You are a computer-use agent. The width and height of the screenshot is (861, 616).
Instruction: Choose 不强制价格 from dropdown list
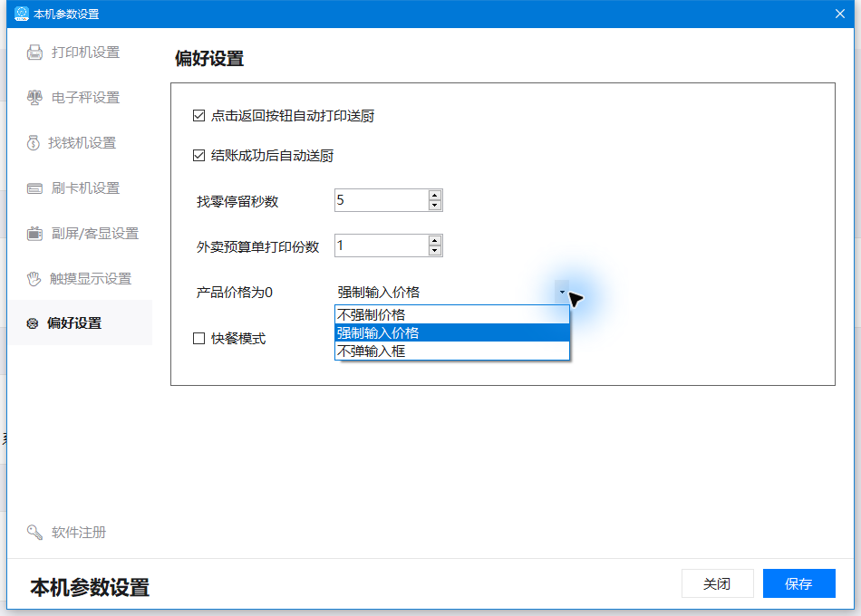452,314
